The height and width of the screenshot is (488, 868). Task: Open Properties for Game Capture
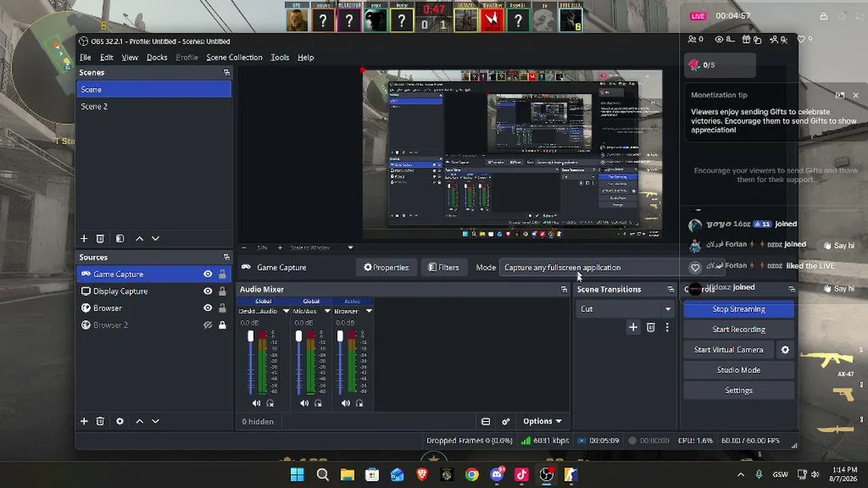[x=387, y=268]
